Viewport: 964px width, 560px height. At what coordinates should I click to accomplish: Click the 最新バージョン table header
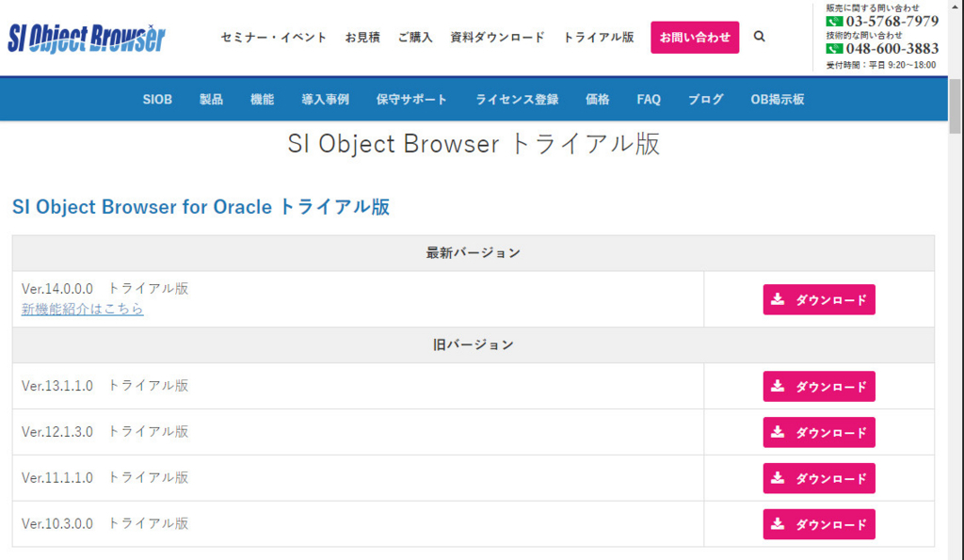(474, 253)
